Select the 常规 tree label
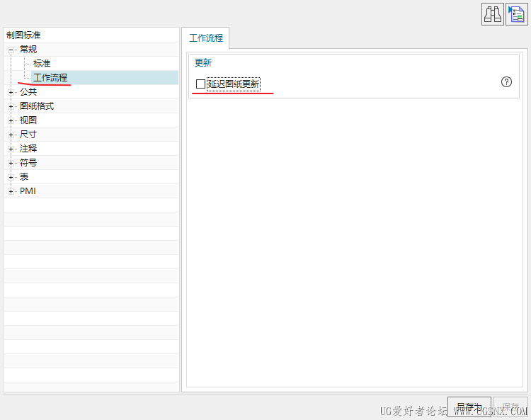Image resolution: width=531 pixels, height=420 pixels. pos(28,49)
